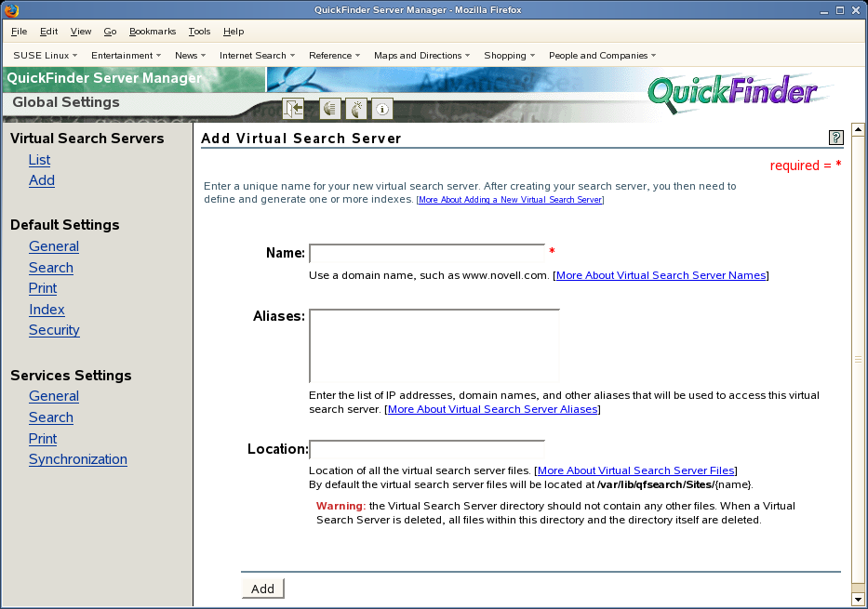Open Services Settings Print link
Viewport: 868px width, 609px height.
click(43, 439)
